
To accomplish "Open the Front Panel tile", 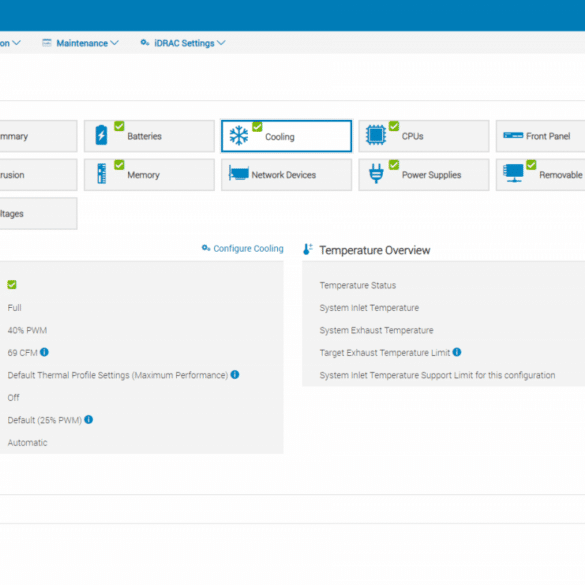I will click(541, 136).
